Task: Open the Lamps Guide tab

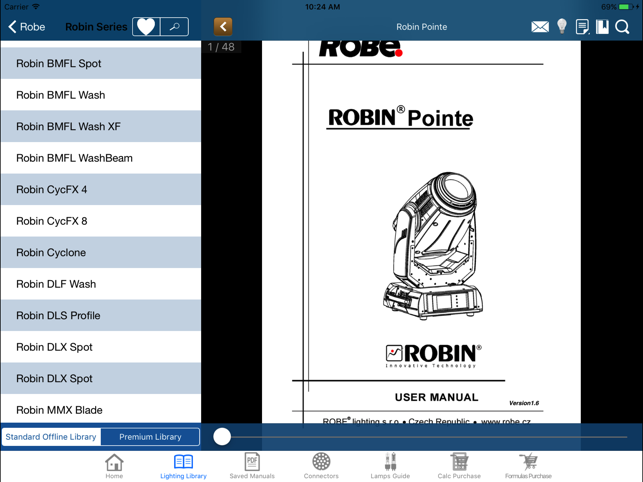Action: pyautogui.click(x=390, y=466)
